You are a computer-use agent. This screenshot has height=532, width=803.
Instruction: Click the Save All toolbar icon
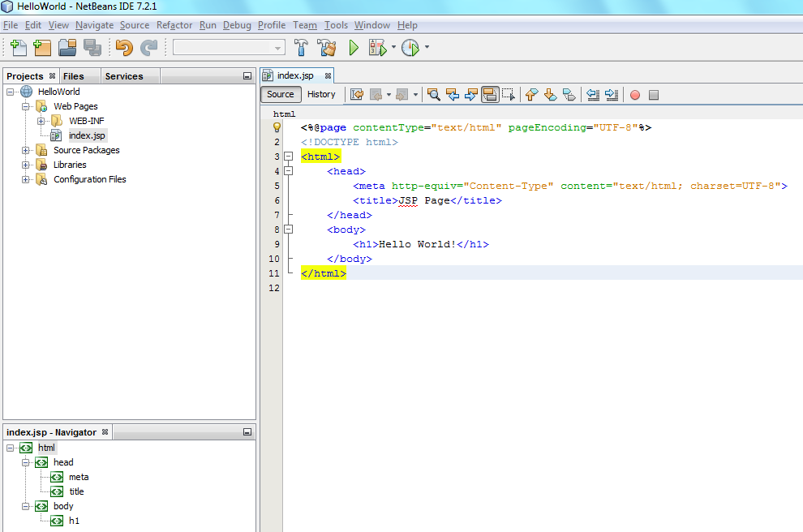coord(92,48)
